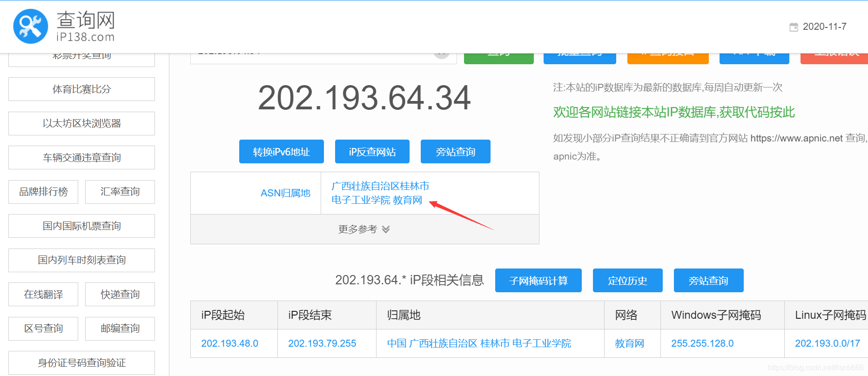This screenshot has width=868, height=376.
Task: Open the 汇率查询 sidebar item
Action: point(120,192)
